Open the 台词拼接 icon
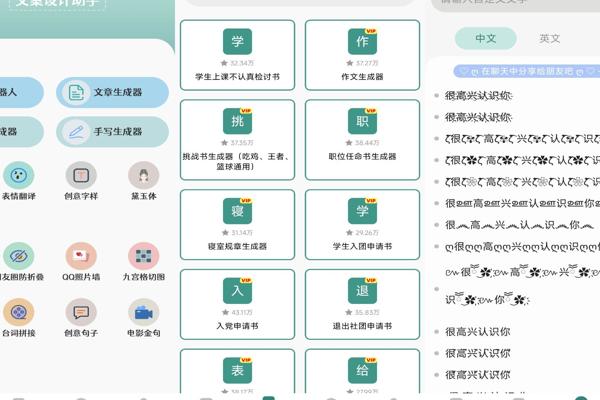The image size is (600, 400). coord(19,312)
